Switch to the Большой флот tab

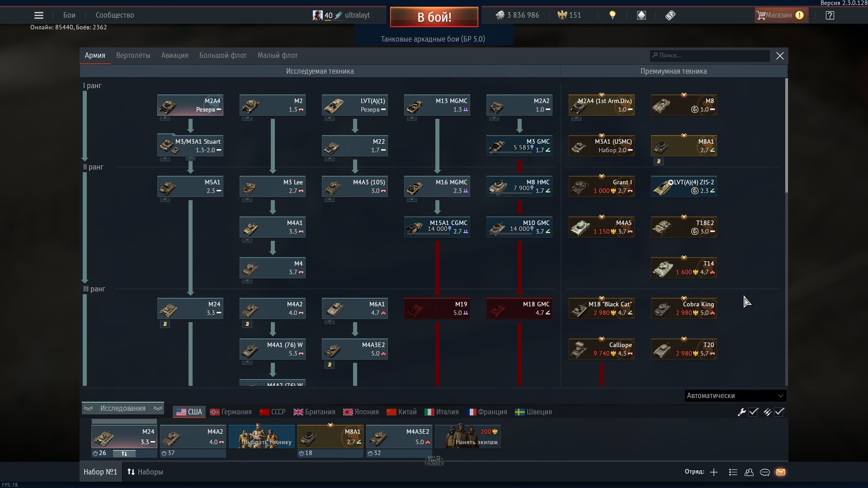[x=223, y=55]
